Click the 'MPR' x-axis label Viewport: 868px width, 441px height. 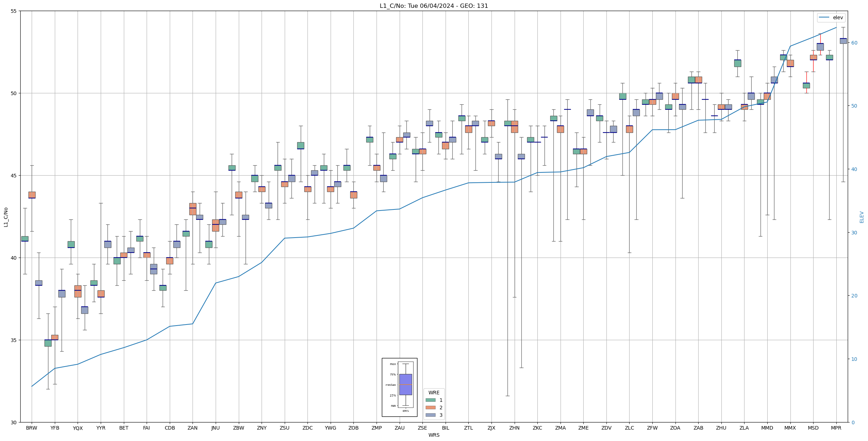point(836,428)
